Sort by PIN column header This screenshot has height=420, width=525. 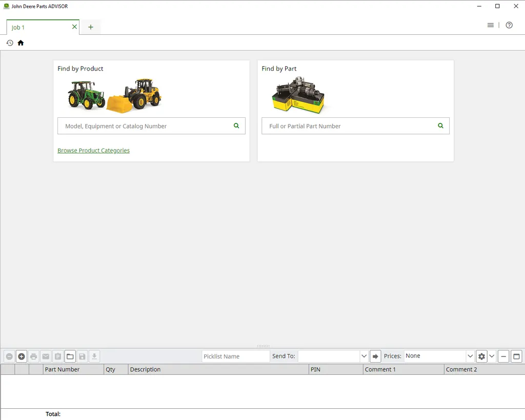click(336, 369)
